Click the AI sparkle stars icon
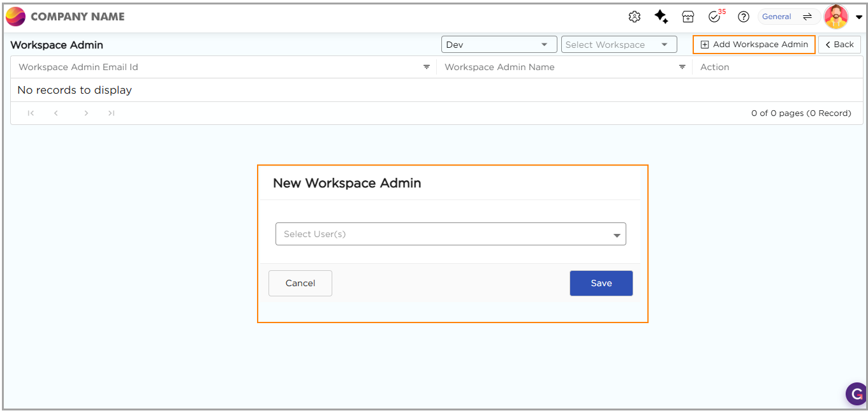 click(x=661, y=17)
